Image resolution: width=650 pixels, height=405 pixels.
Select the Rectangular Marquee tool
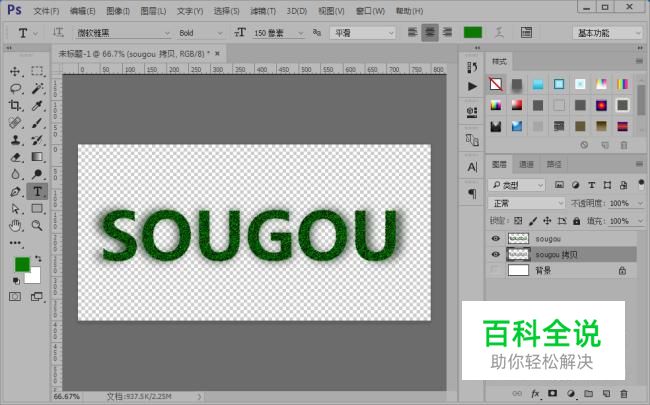(37, 71)
